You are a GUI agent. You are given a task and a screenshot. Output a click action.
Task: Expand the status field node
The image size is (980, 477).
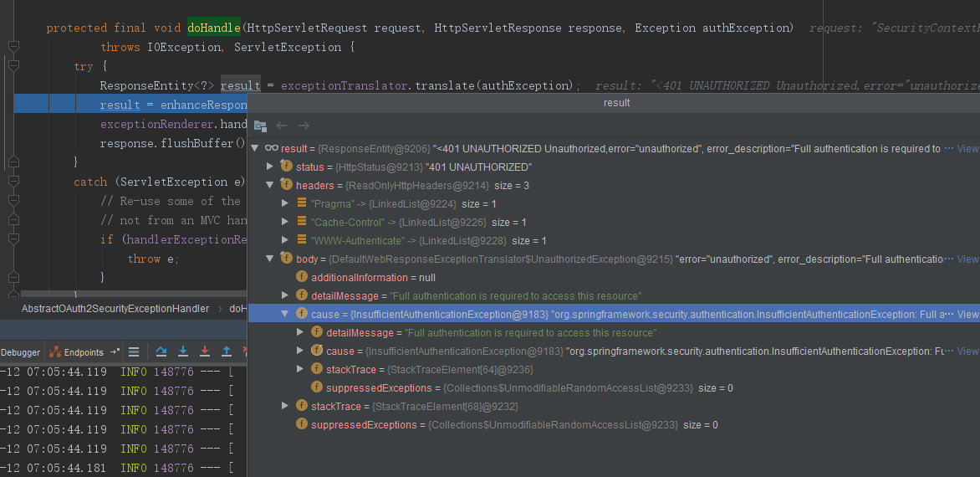[269, 167]
